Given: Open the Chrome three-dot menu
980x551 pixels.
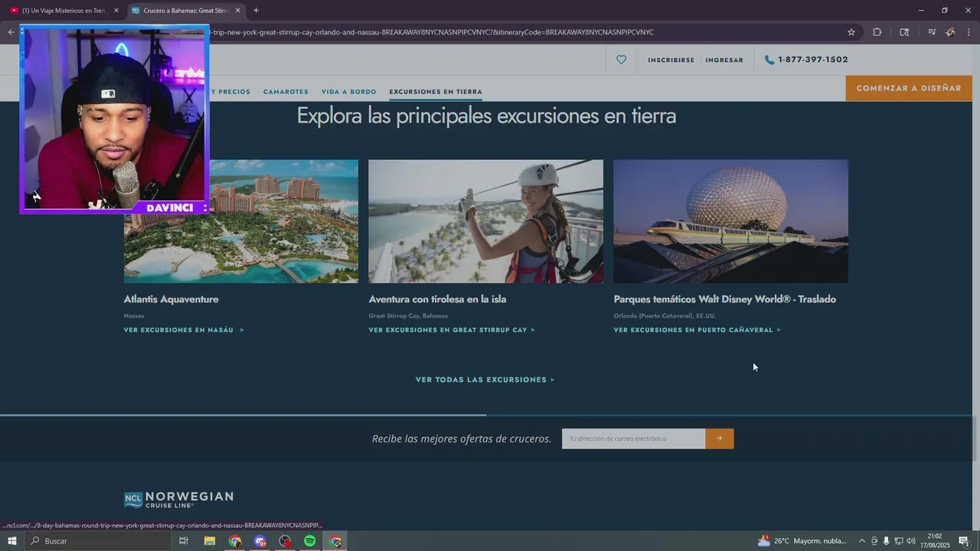Looking at the screenshot, I should tap(969, 32).
